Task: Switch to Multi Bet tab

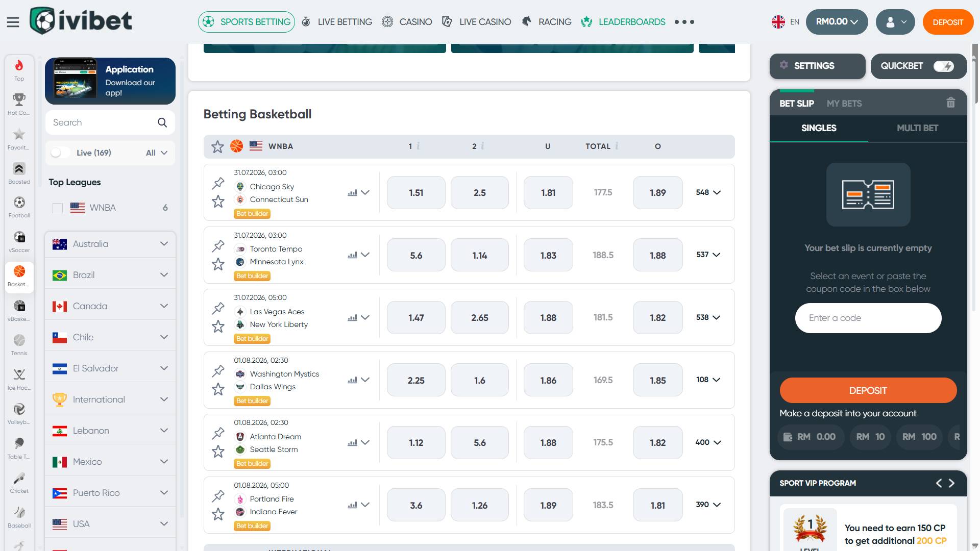Action: (917, 128)
